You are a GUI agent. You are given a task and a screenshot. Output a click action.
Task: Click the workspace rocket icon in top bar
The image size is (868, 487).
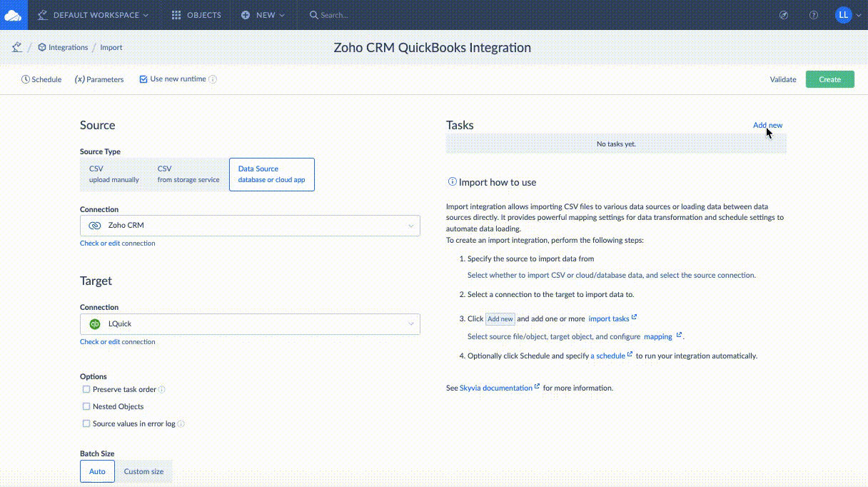coord(43,15)
